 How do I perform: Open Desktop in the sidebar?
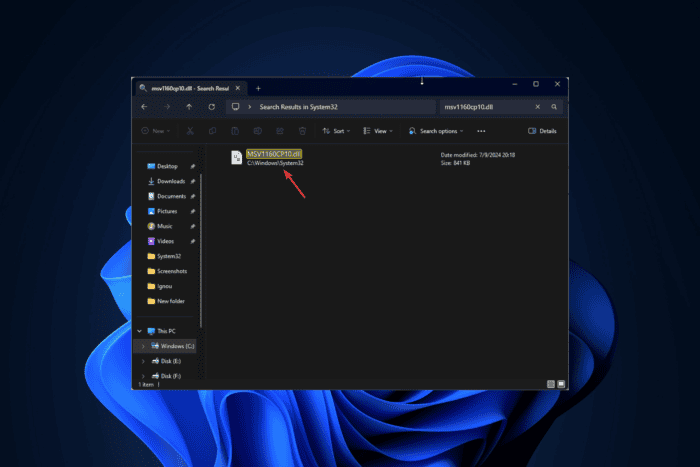tap(167, 166)
